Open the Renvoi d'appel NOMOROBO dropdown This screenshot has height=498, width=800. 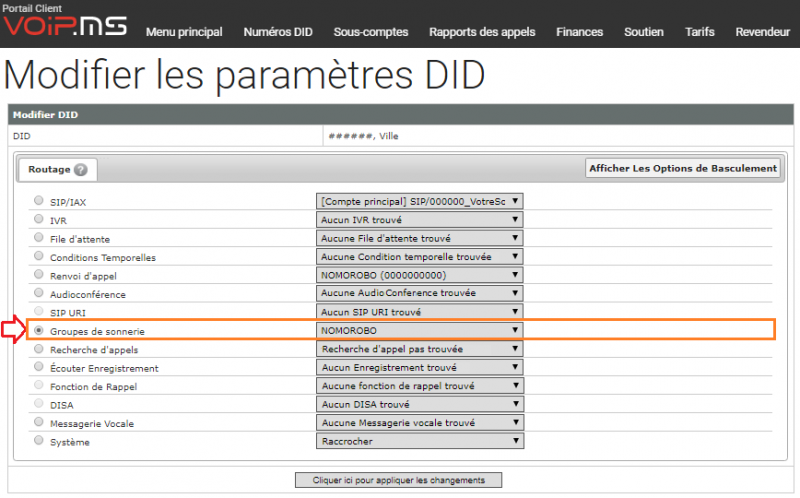[x=419, y=275]
